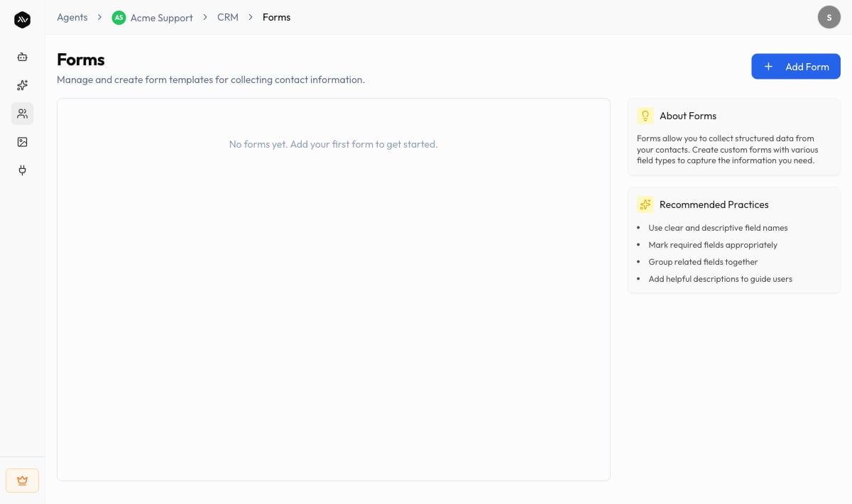Open the user avatar "S" menu
This screenshot has width=852, height=504.
click(829, 17)
